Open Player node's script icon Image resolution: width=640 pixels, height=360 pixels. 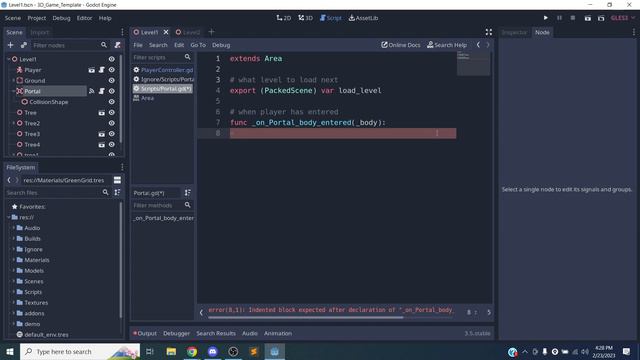coord(102,70)
